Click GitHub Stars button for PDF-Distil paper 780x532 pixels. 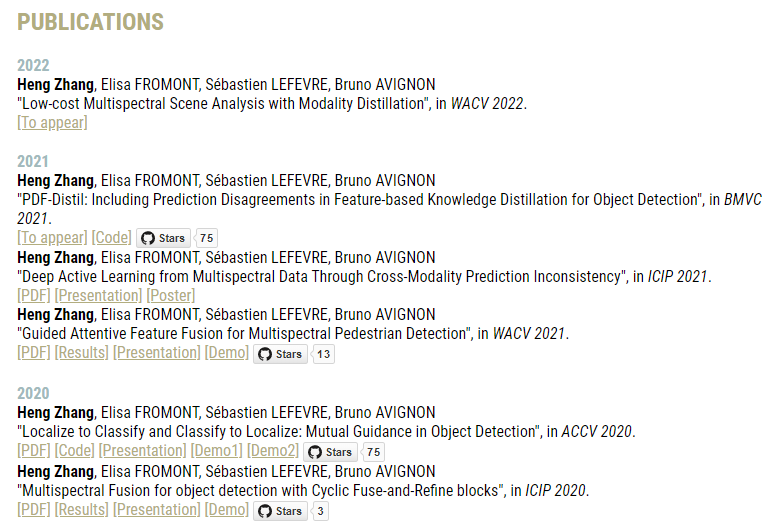pos(163,238)
